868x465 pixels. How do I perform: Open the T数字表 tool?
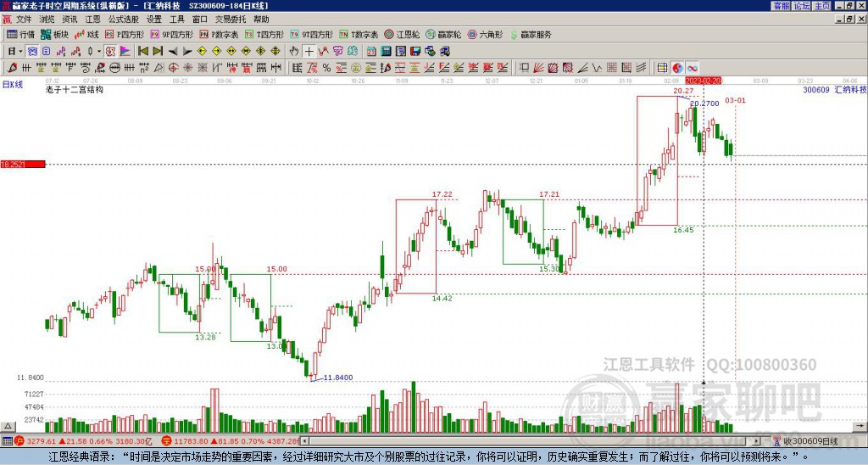click(x=359, y=34)
